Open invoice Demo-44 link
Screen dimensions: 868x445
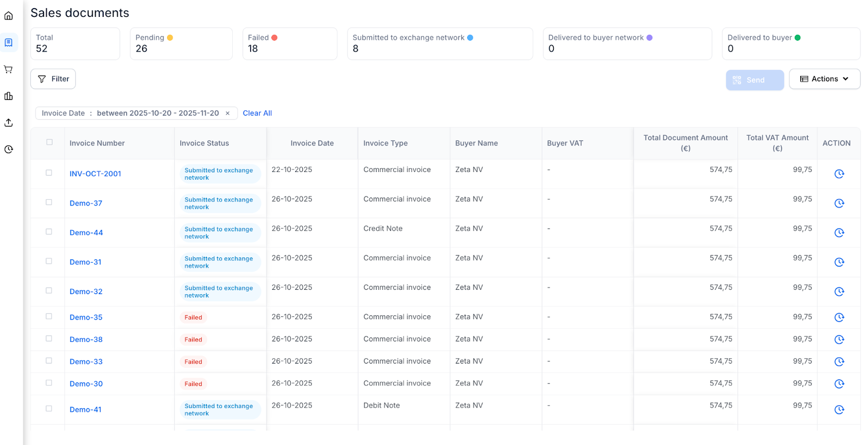(x=86, y=233)
